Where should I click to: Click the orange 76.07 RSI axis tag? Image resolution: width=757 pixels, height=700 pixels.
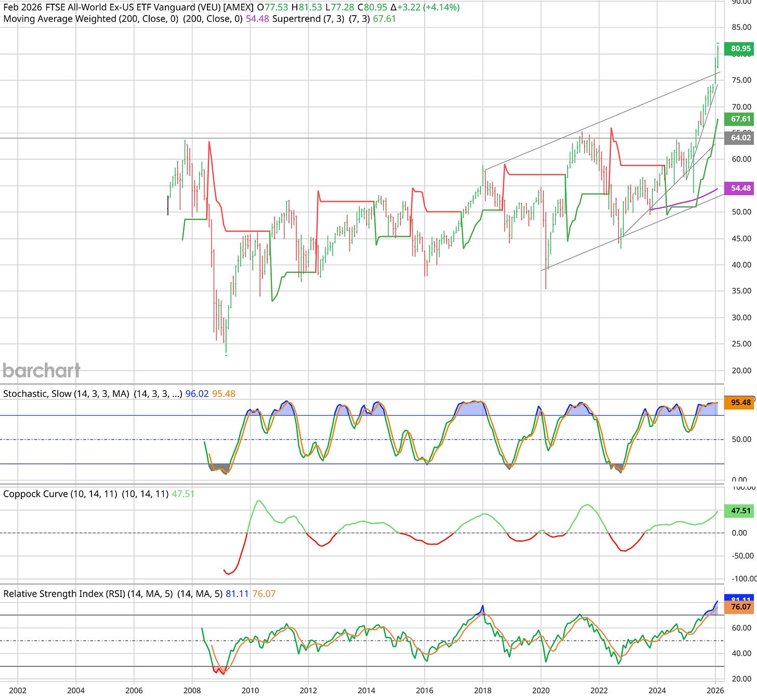(740, 607)
